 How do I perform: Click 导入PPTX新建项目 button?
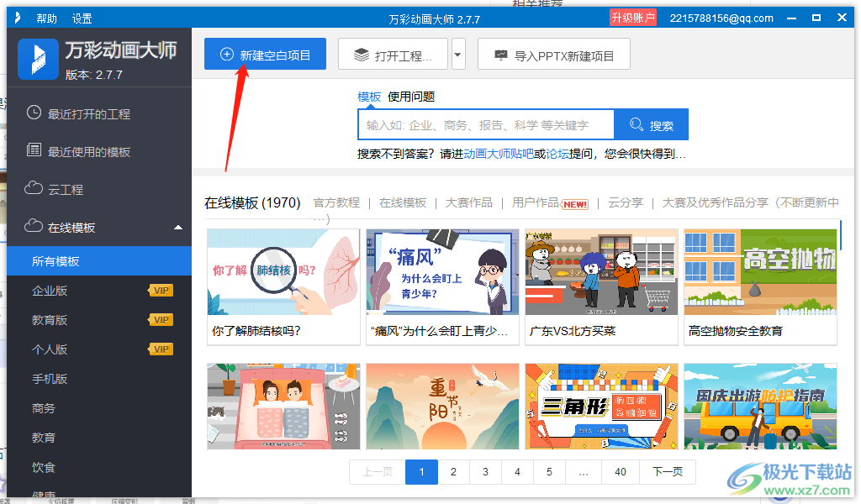[x=554, y=54]
